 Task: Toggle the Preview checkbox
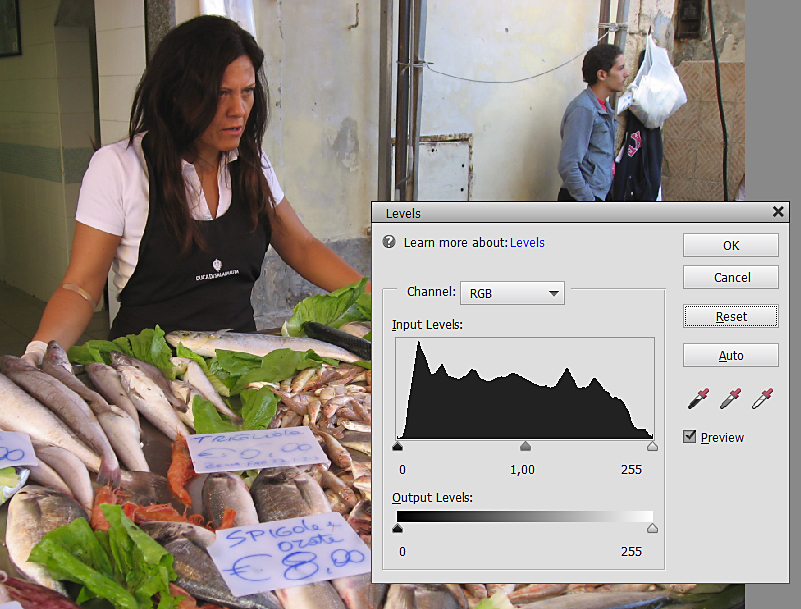tap(689, 437)
